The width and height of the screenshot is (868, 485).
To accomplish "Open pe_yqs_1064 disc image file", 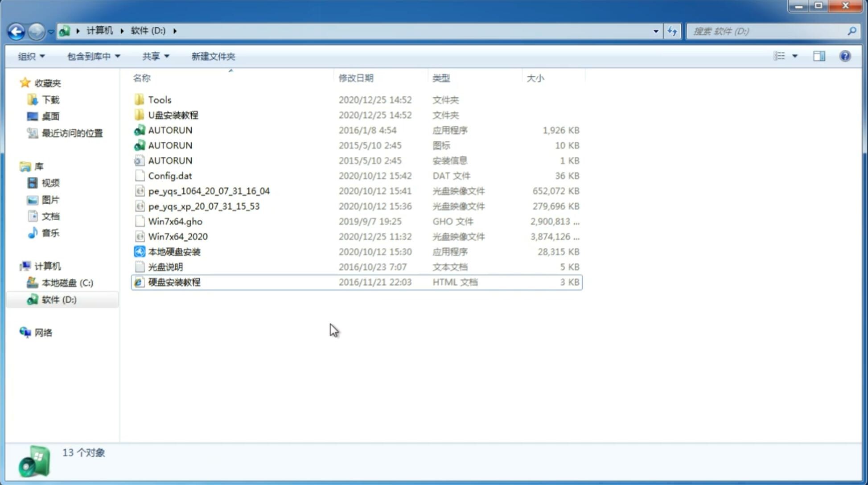I will coord(209,191).
